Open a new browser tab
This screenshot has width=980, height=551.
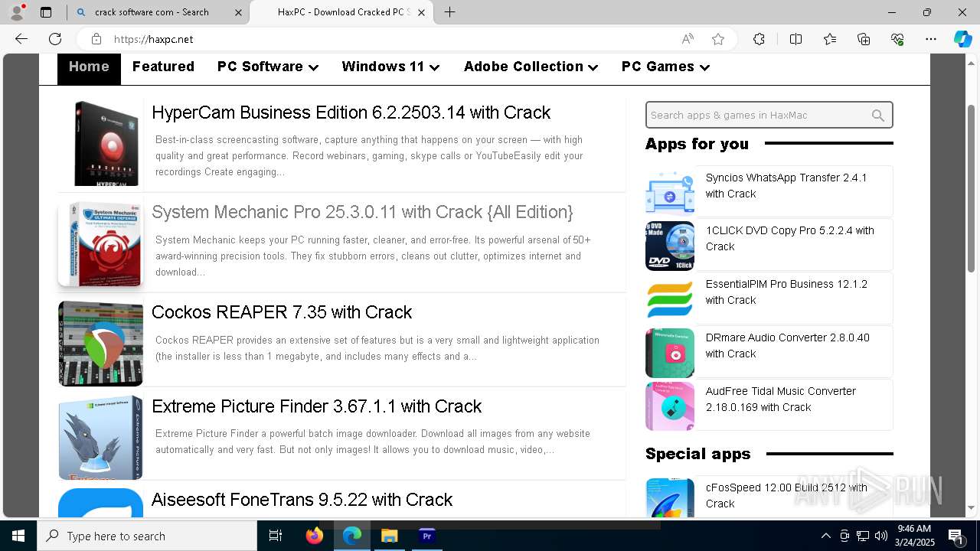point(450,12)
